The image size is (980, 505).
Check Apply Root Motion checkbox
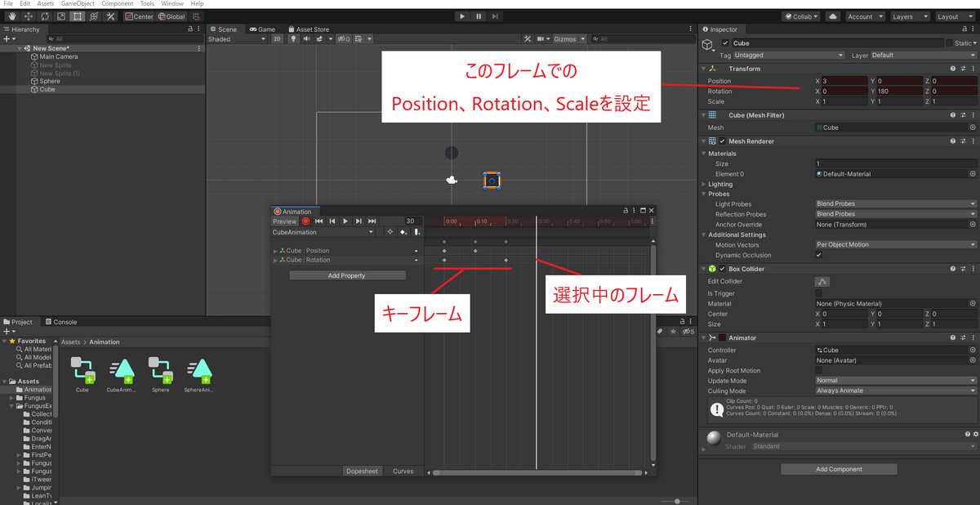[x=819, y=370]
